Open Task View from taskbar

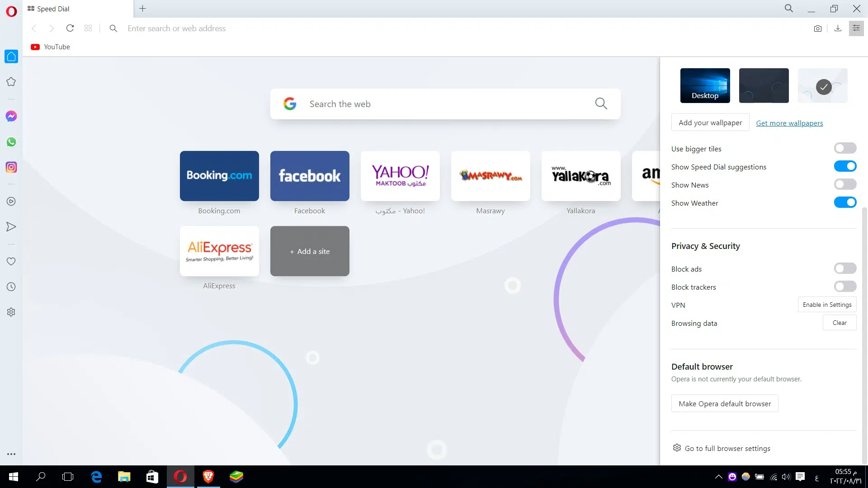68,477
